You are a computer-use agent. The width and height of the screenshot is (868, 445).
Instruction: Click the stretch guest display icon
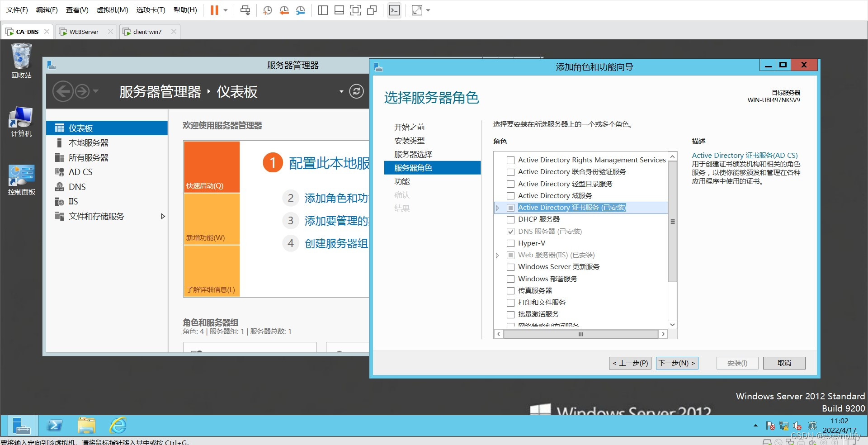(x=417, y=10)
